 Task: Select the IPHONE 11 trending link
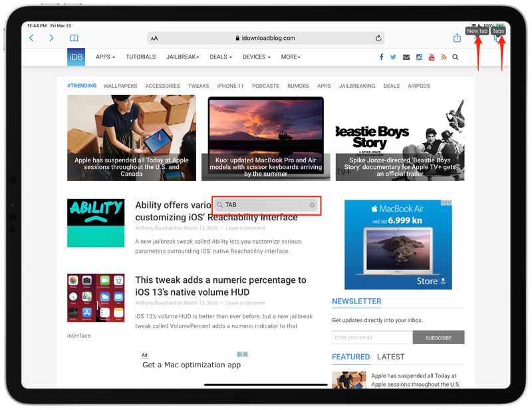(x=230, y=86)
